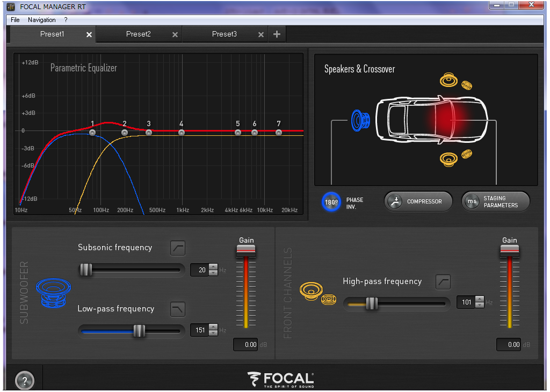This screenshot has width=550, height=392.
Task: Decrease Low-pass frequency with down stepper arrow
Action: click(x=213, y=333)
